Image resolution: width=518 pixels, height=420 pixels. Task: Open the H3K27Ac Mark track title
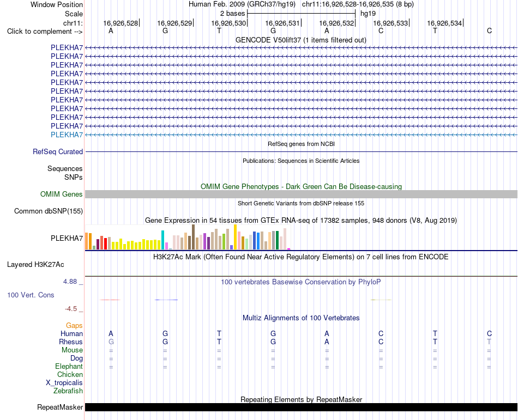[301, 257]
